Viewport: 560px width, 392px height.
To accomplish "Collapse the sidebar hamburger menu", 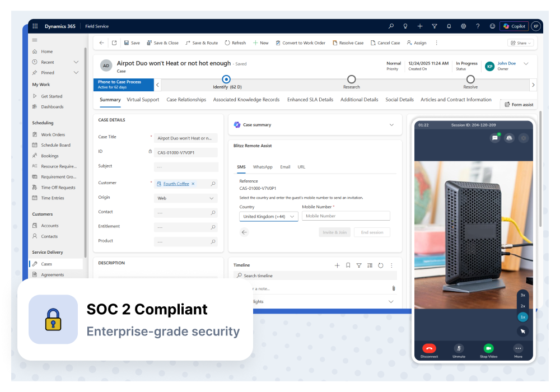I will (x=35, y=40).
